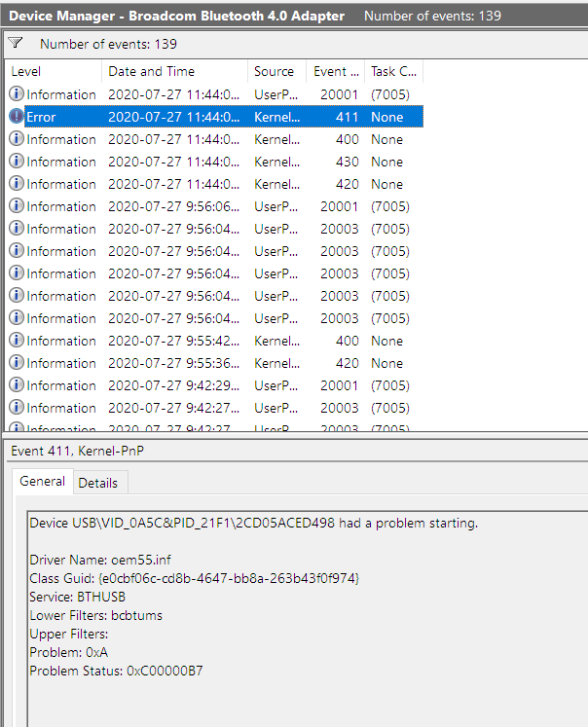Switch to the Details tab
This screenshot has width=588, height=727.
coord(98,483)
